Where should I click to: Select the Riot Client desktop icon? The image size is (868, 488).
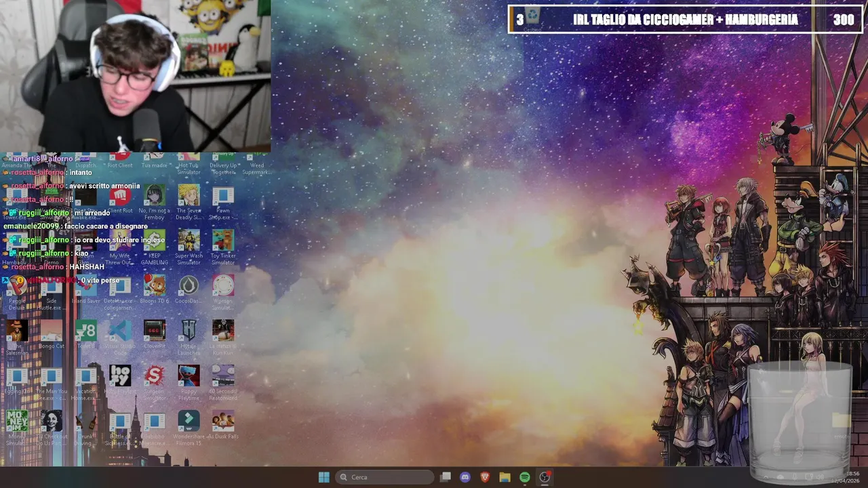point(120,162)
